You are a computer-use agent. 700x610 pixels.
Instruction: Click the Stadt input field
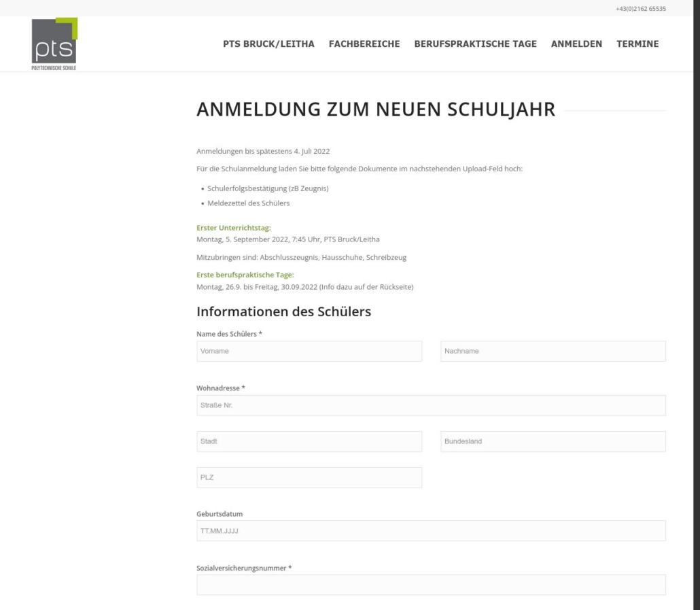click(x=309, y=441)
